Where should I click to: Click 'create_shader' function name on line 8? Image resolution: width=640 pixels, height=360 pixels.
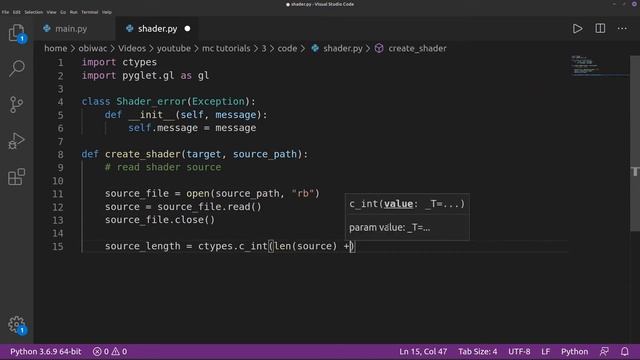click(142, 154)
